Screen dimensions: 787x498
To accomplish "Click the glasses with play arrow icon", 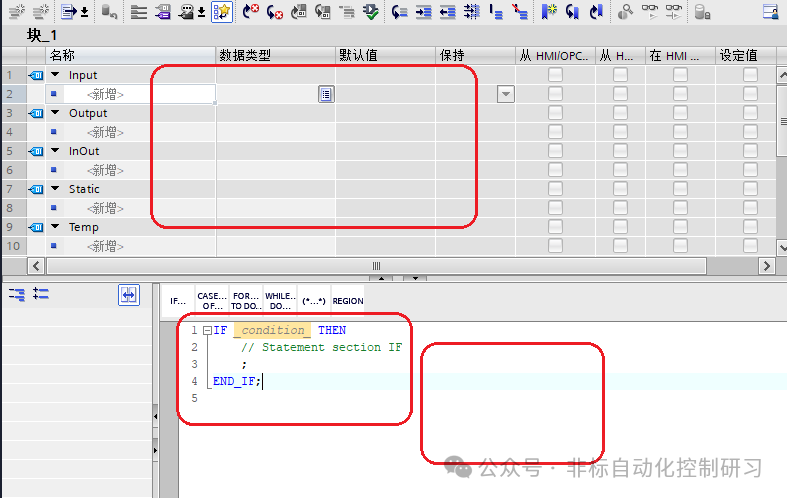I will (x=649, y=12).
